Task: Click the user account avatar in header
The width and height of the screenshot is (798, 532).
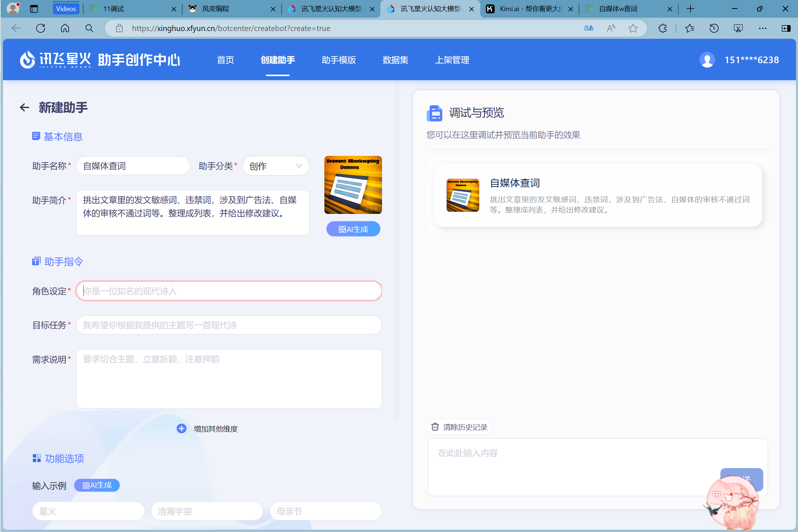Action: pyautogui.click(x=707, y=60)
